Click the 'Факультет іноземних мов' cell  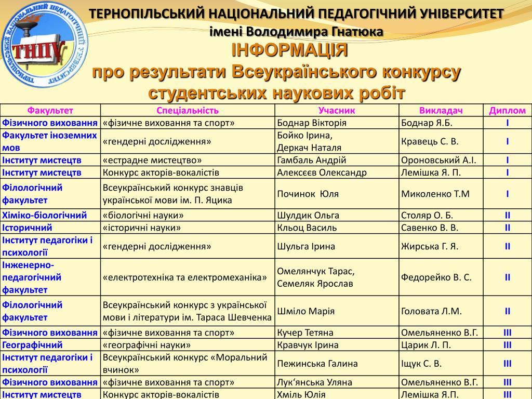pyautogui.click(x=50, y=141)
